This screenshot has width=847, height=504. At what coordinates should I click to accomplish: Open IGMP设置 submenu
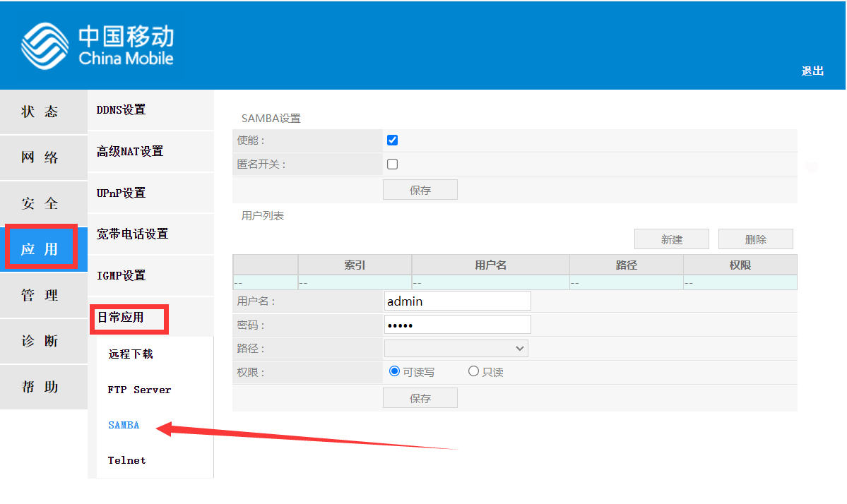click(x=150, y=276)
